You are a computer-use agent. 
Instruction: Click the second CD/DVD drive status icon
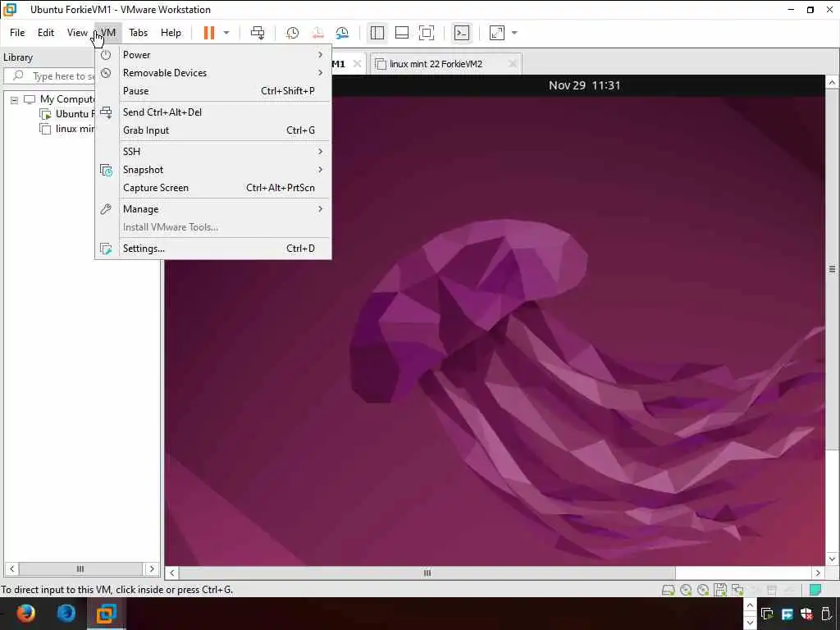click(703, 591)
